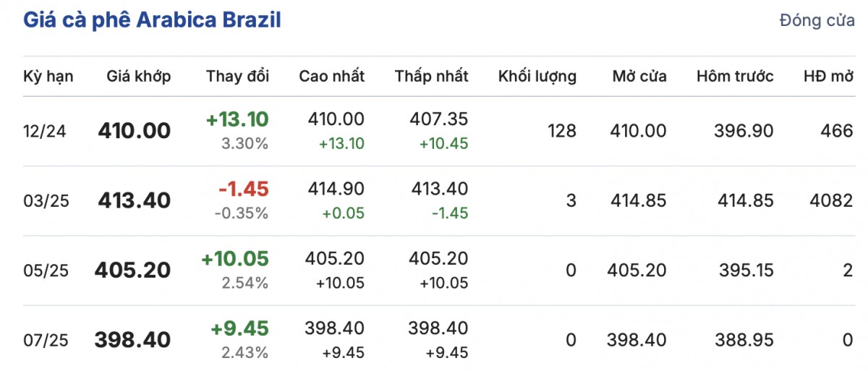
Task: Select the 12/24 contract row term
Action: click(x=46, y=131)
